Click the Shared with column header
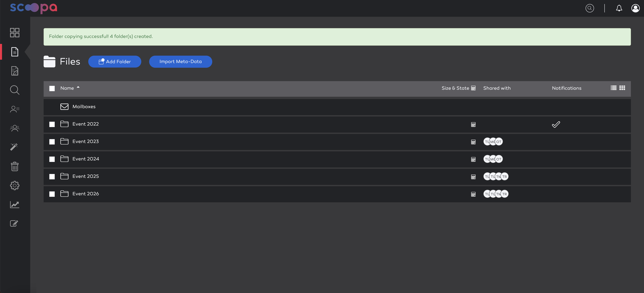This screenshot has width=644, height=293. point(497,88)
